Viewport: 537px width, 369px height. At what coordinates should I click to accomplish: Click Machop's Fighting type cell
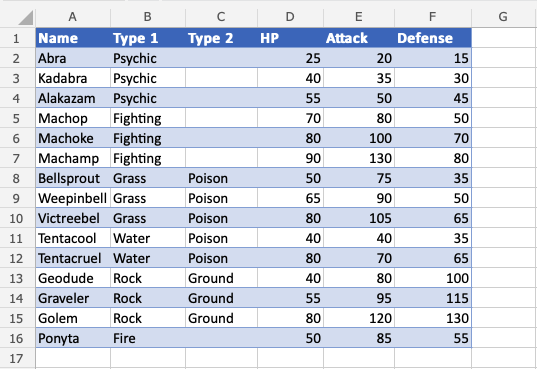click(148, 119)
